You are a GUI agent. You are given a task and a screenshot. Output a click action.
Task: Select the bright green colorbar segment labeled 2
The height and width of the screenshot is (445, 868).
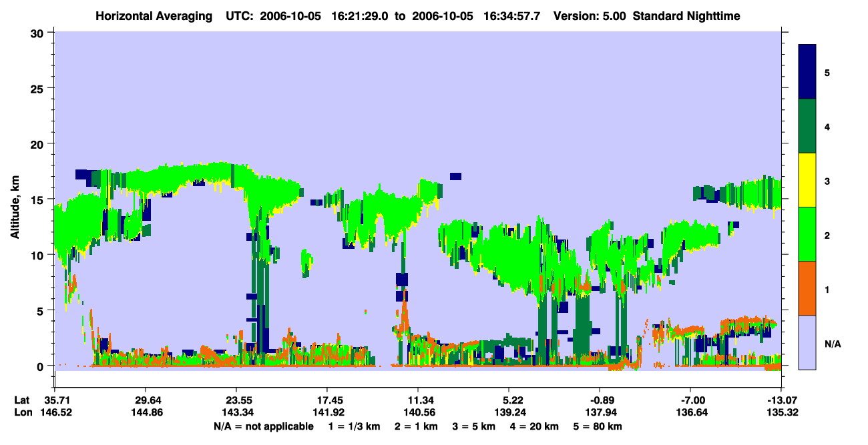[807, 234]
